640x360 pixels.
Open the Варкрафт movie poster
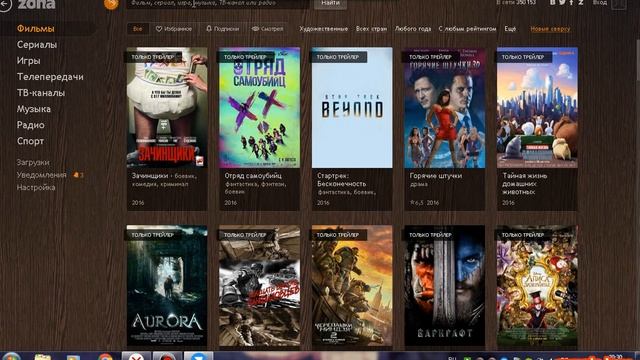coord(444,286)
